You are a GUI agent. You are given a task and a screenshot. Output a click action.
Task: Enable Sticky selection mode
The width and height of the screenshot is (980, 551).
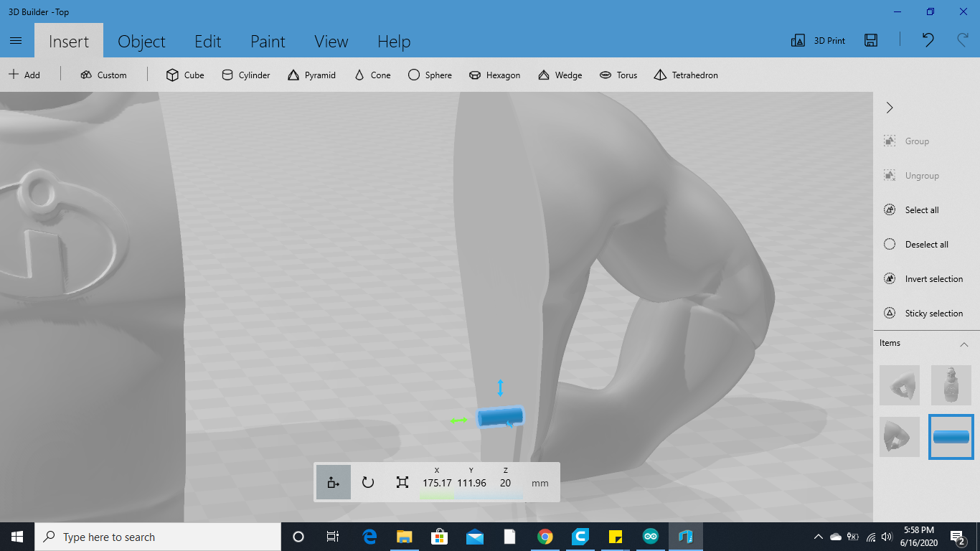pyautogui.click(x=926, y=313)
